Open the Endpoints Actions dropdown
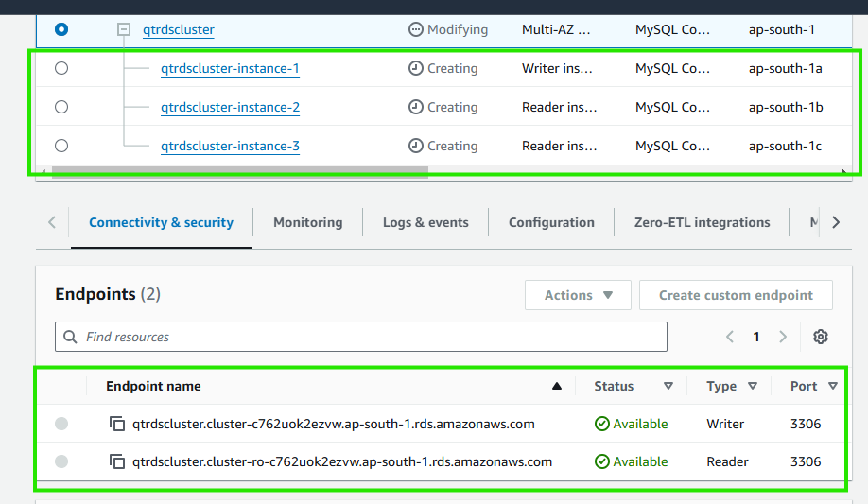 click(578, 295)
